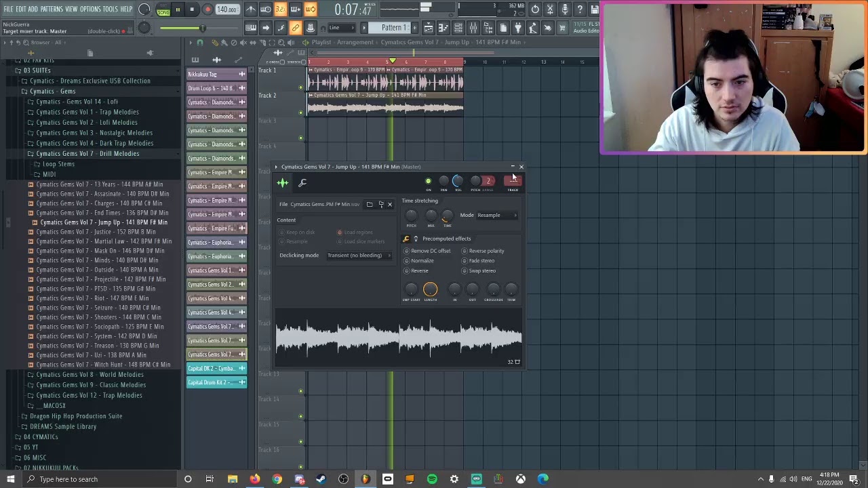Enable Reverse polarity option
Viewport: 868px width, 488px height.
tap(483, 251)
